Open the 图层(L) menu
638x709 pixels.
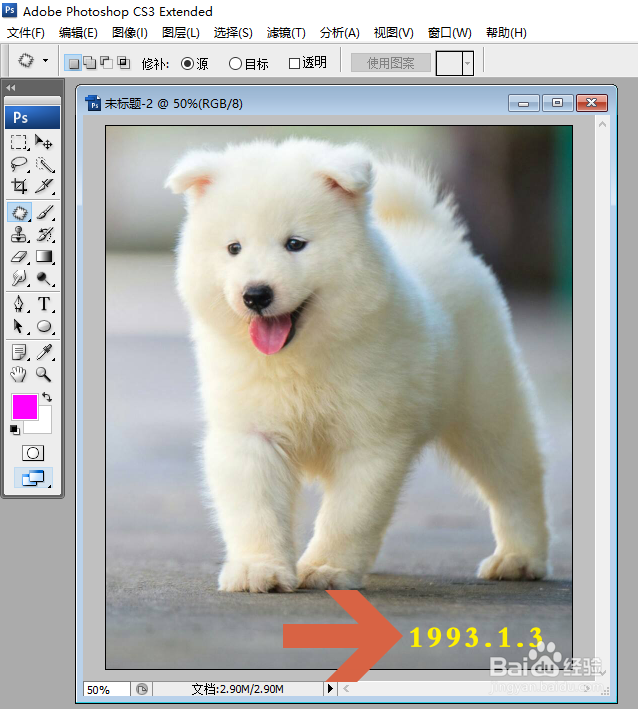coord(181,33)
